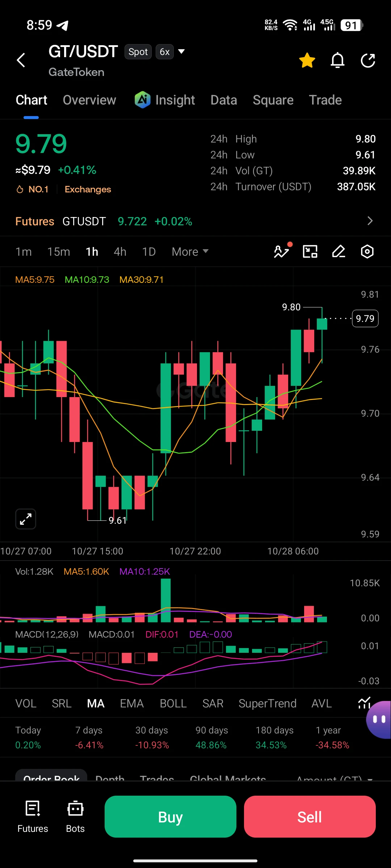Viewport: 391px width, 868px height.
Task: Open Bots from the bottom bar
Action: point(75,817)
